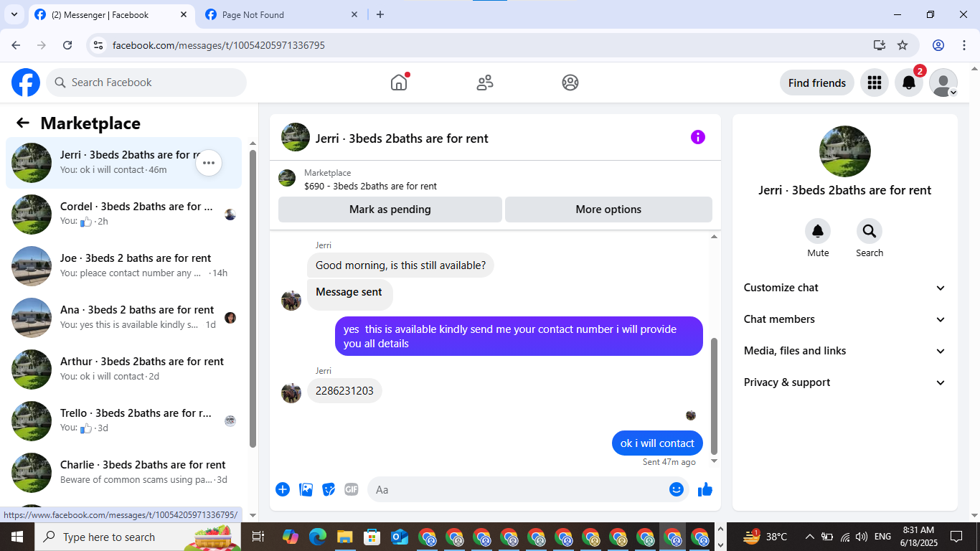Open a new browser tab

coord(380,14)
